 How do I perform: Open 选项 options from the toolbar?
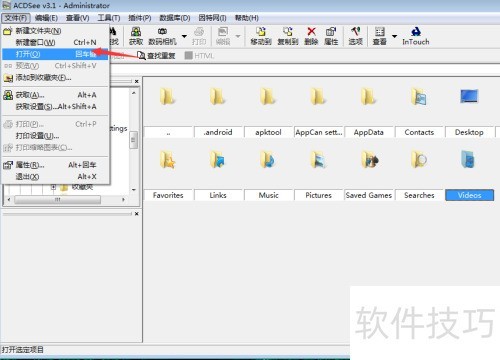point(355,36)
